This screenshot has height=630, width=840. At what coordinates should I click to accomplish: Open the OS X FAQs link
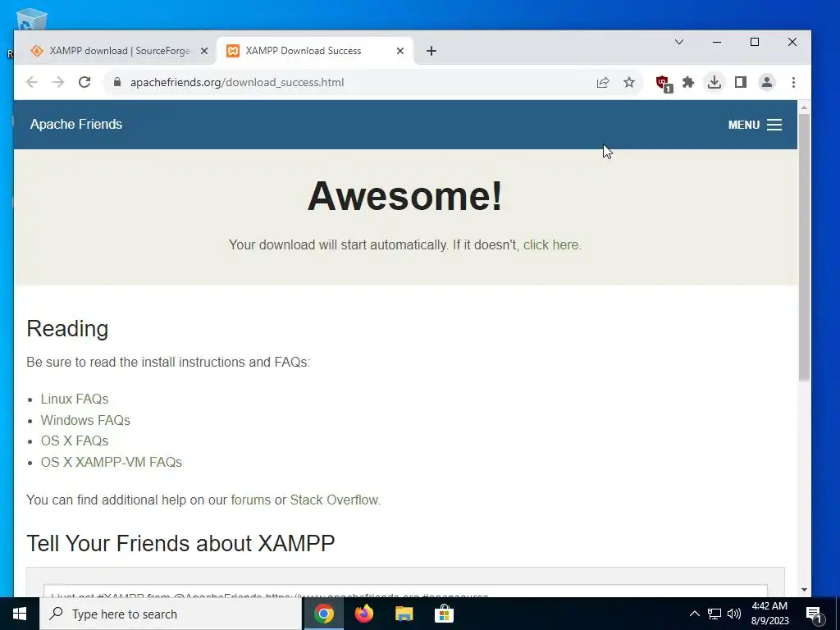[x=75, y=441]
